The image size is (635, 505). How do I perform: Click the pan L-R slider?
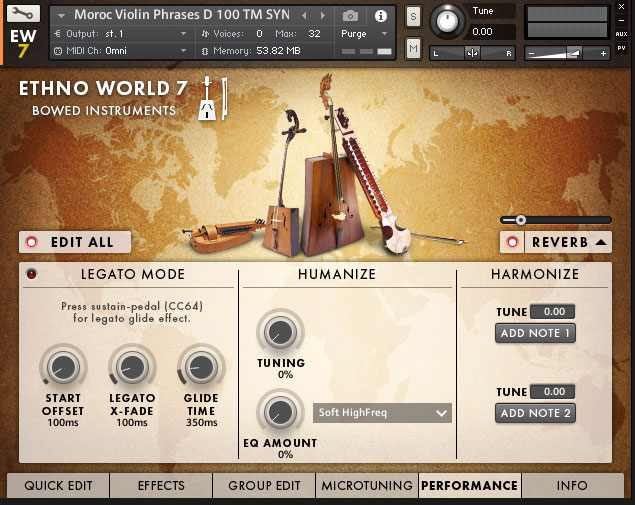(472, 53)
